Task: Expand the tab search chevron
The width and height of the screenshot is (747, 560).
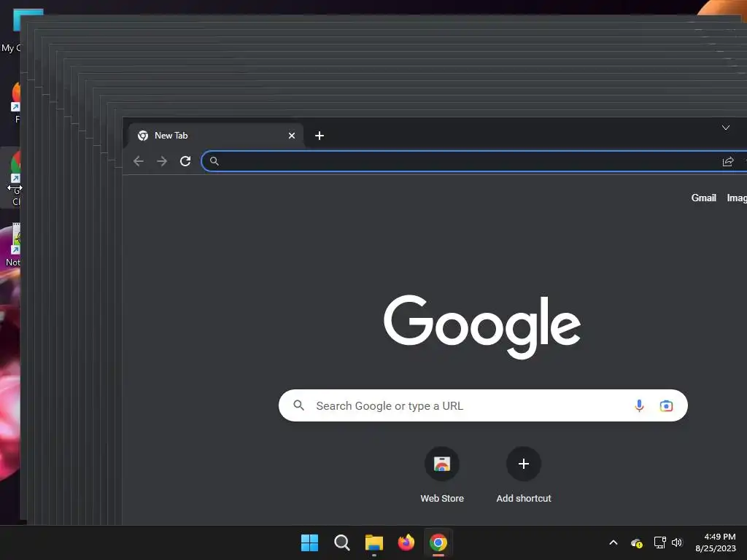Action: pos(726,128)
